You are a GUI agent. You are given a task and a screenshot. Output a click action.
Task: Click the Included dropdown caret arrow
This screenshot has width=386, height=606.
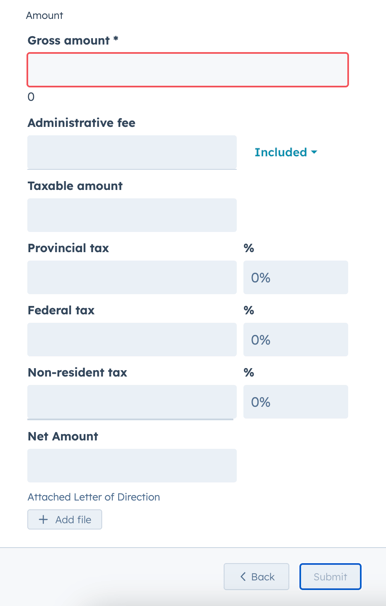pos(314,152)
